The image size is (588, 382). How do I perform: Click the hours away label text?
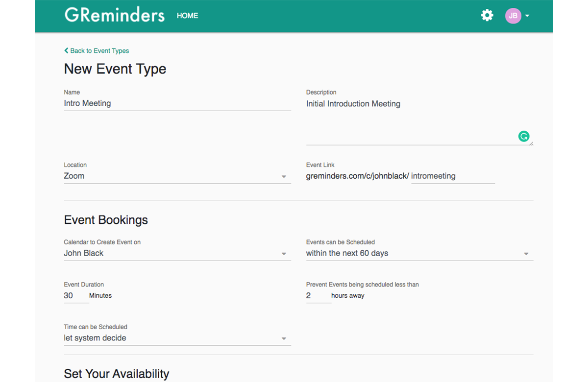(348, 296)
